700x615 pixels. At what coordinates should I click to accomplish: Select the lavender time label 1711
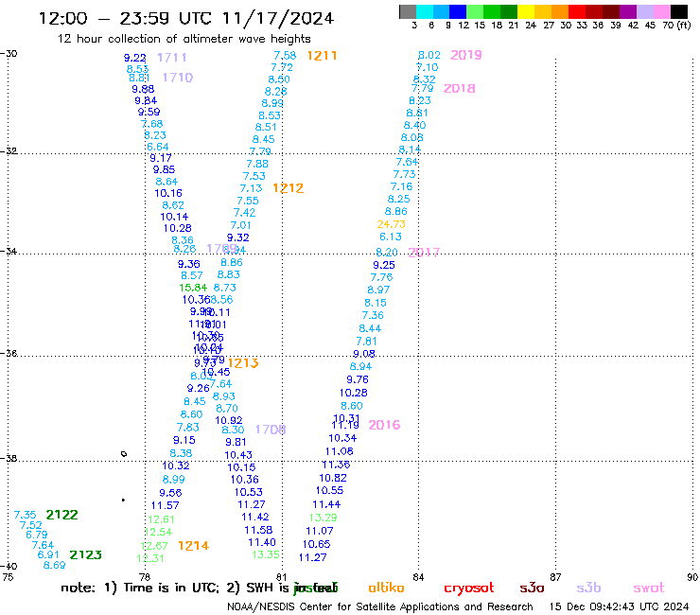point(172,58)
